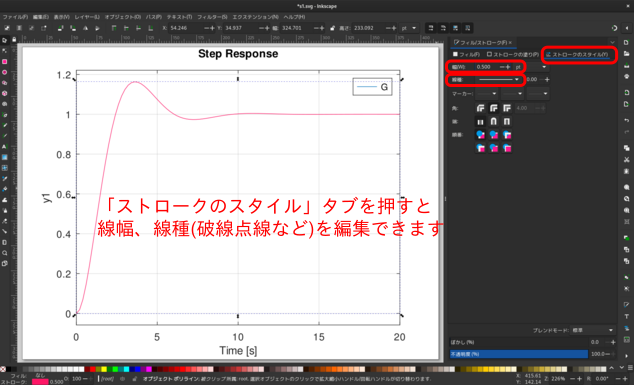Viewport: 634px width, 385px height.
Task: Flip selection vertically
Action: tap(97, 28)
